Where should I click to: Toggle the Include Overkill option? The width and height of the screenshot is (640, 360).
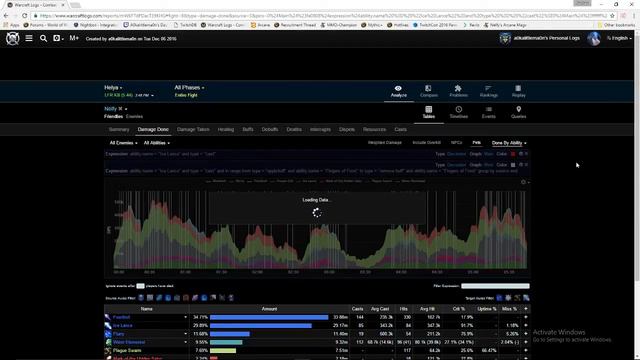coord(427,143)
